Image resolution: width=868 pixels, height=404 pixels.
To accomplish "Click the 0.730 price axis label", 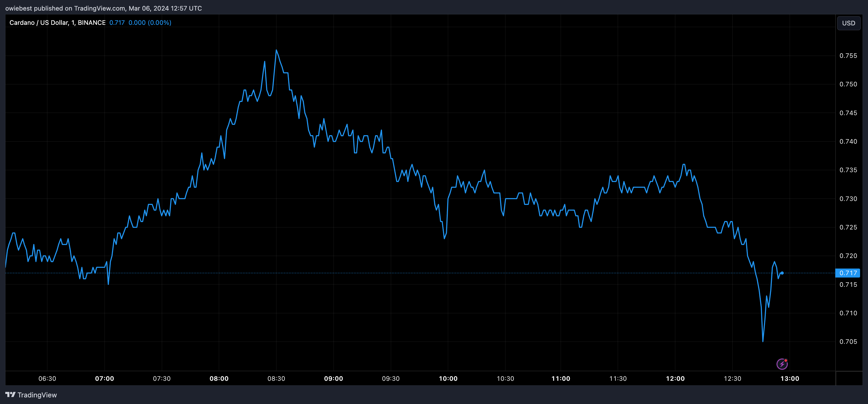I will coord(848,199).
